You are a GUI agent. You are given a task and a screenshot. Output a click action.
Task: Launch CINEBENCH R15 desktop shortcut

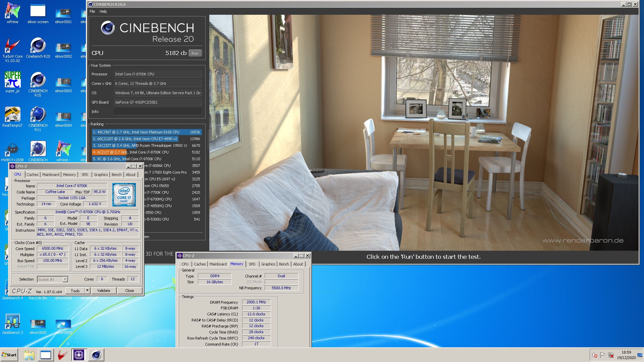point(38,84)
